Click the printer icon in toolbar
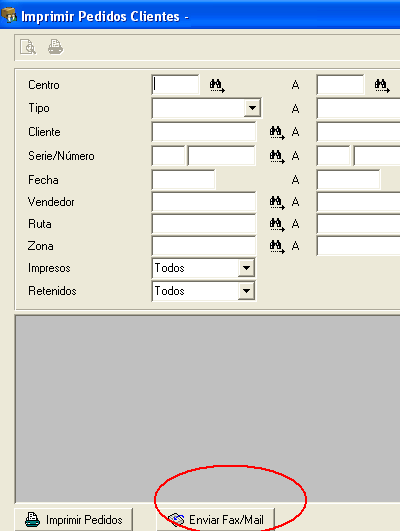This screenshot has width=400, height=531. [56, 47]
